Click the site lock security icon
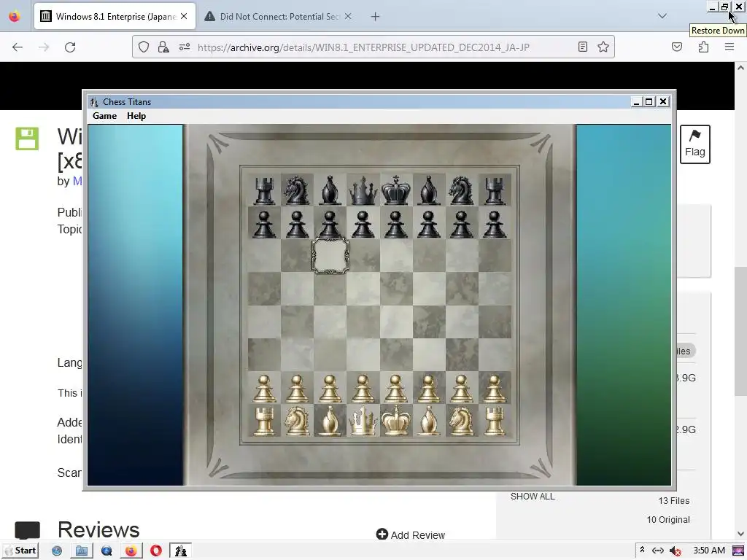The height and width of the screenshot is (560, 747). tap(163, 47)
